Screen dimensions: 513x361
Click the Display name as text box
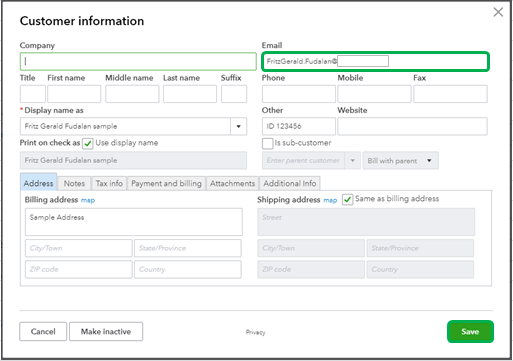pos(125,126)
